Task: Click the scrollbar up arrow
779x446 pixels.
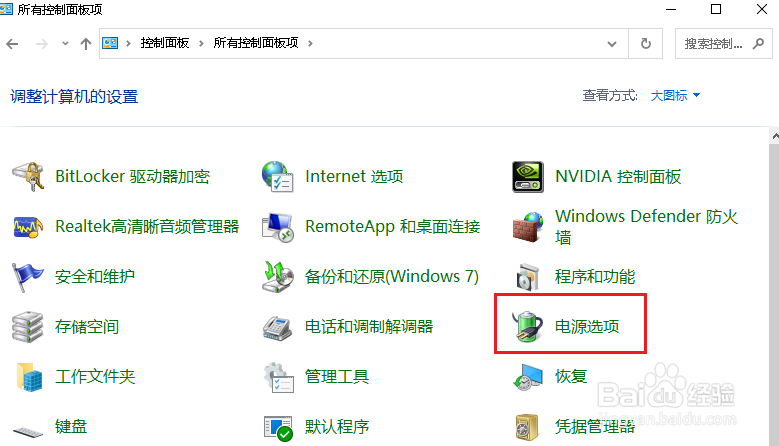Action: click(775, 136)
